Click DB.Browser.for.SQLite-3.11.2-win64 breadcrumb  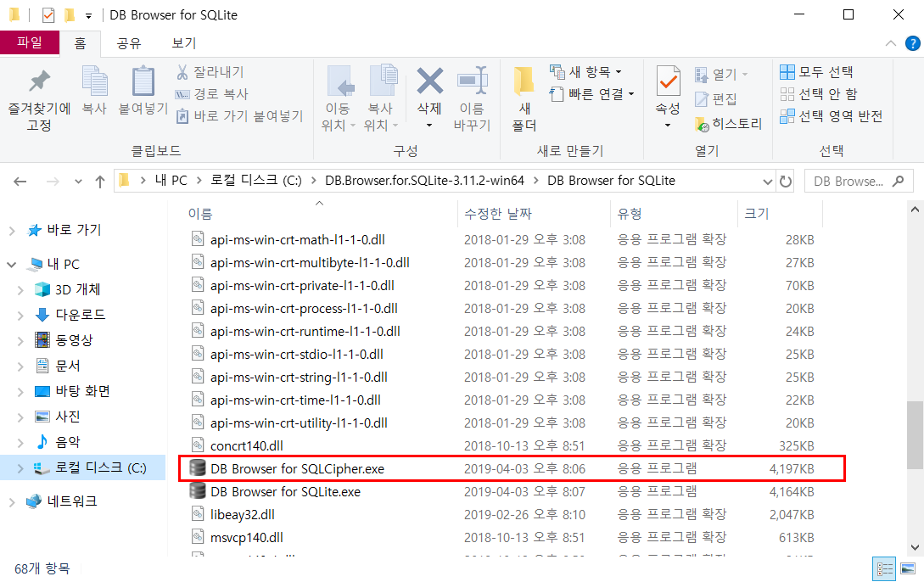tap(424, 180)
